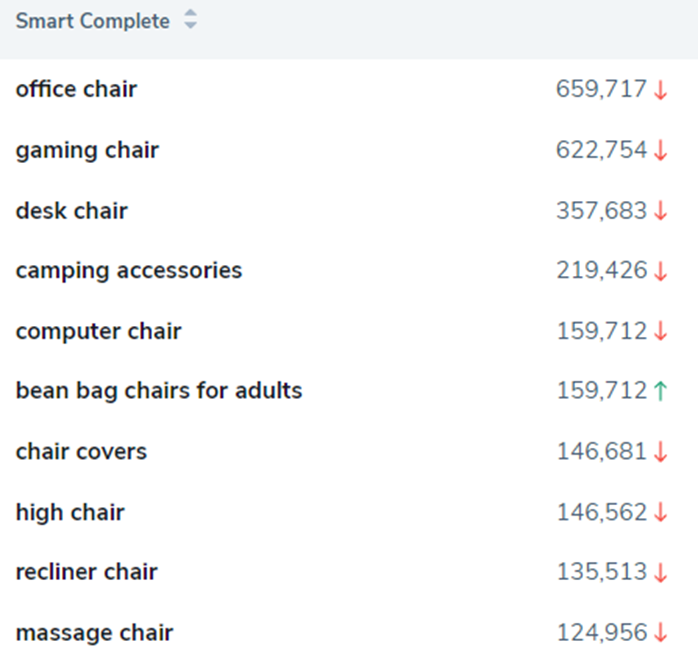Viewport: 698px width, 653px height.
Task: Click the green up arrow for bean bag chairs
Action: [x=660, y=392]
